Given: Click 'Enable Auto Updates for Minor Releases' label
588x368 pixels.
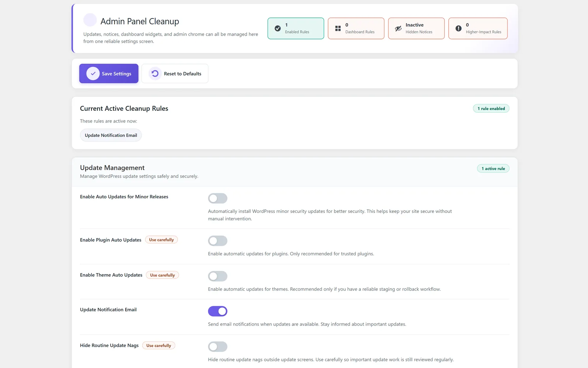Looking at the screenshot, I should click(x=124, y=197).
